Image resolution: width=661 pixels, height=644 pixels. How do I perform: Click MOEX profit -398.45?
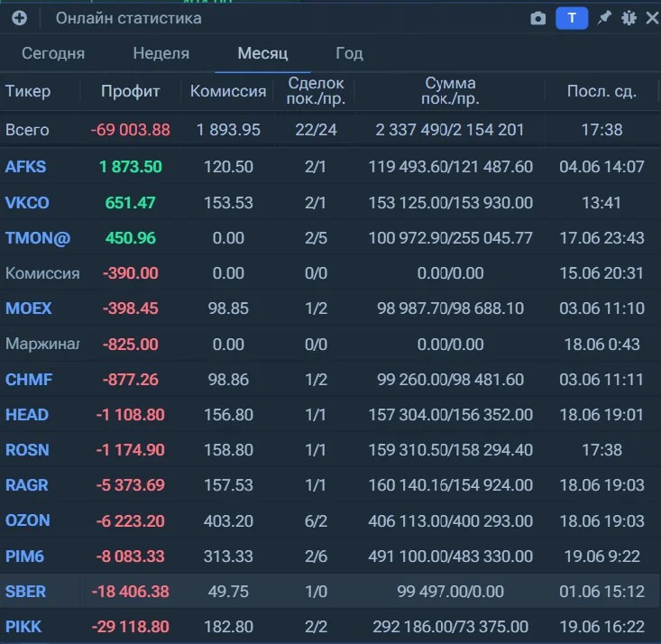click(130, 308)
